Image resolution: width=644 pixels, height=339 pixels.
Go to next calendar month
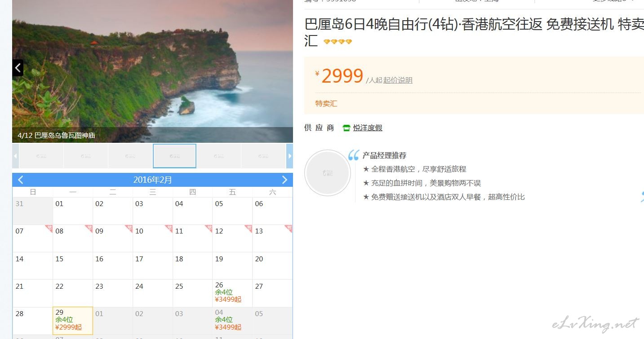point(284,180)
